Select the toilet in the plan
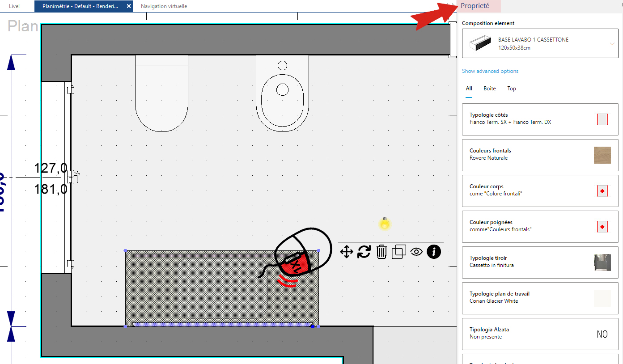 [161, 93]
